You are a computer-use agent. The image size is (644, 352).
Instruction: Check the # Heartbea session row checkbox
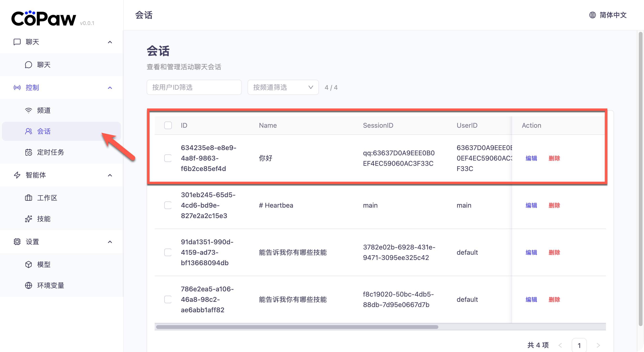click(x=168, y=205)
